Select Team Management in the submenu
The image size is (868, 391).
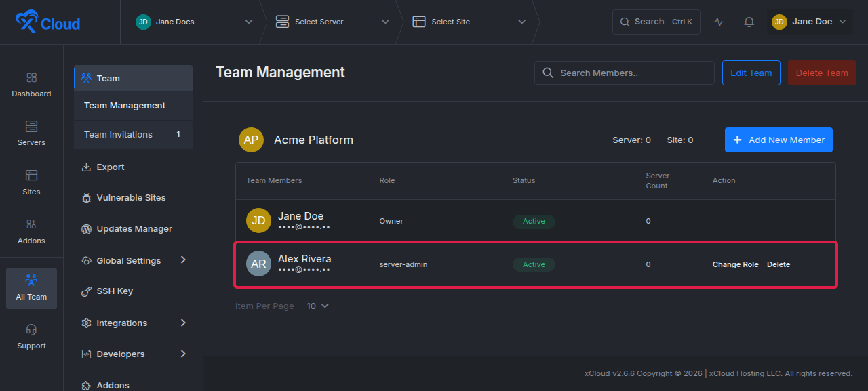coord(133,106)
